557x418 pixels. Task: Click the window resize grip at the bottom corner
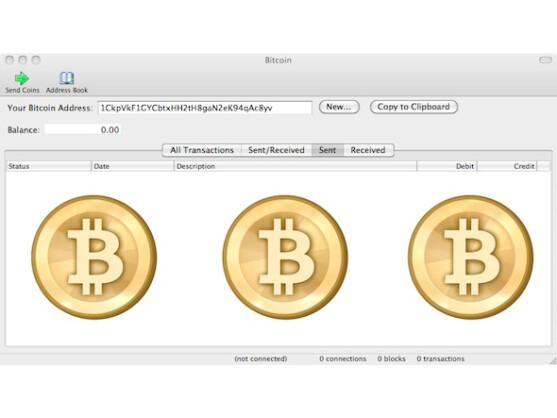(x=553, y=361)
